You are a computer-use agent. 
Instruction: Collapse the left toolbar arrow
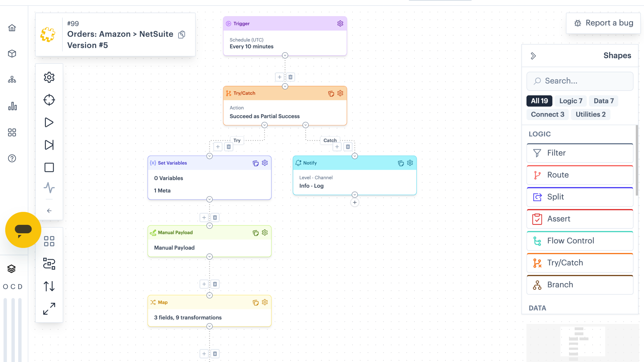point(49,211)
